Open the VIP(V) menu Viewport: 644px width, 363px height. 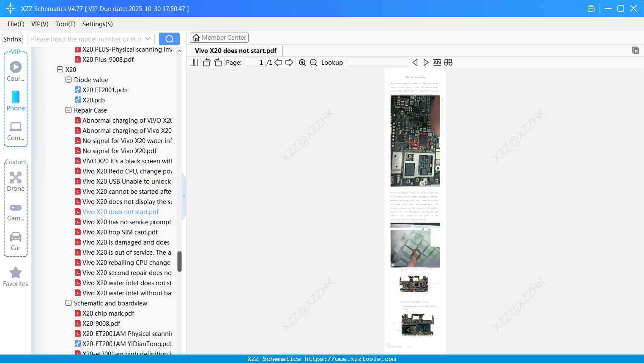(x=40, y=24)
